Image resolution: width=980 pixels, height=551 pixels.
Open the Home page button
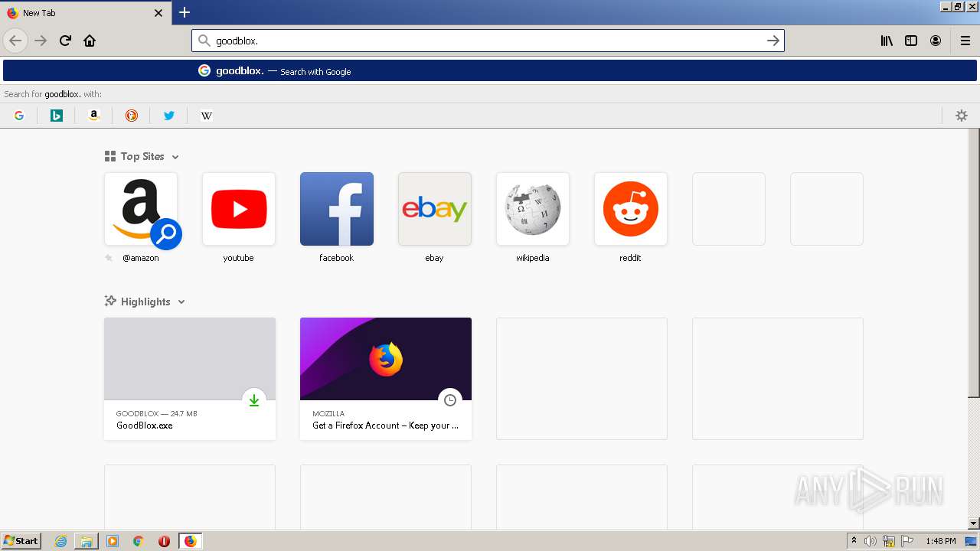pyautogui.click(x=90, y=41)
